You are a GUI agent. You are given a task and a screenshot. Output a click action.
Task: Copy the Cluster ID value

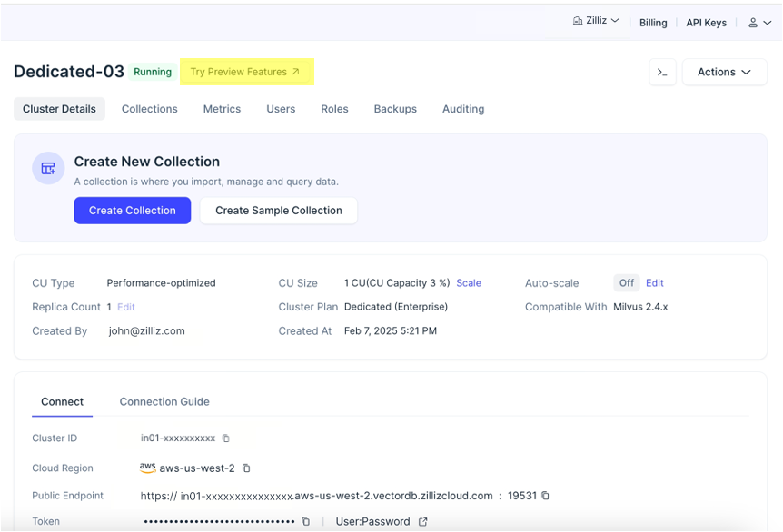pos(226,438)
